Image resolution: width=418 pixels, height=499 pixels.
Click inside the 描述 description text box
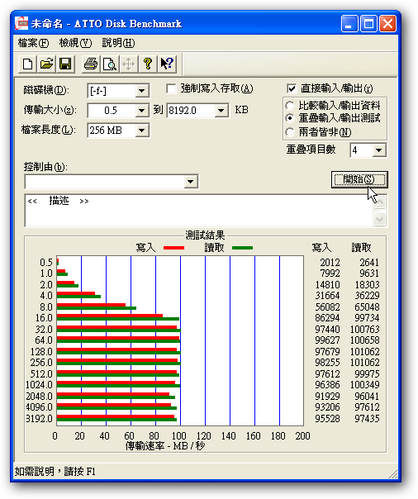pos(199,211)
